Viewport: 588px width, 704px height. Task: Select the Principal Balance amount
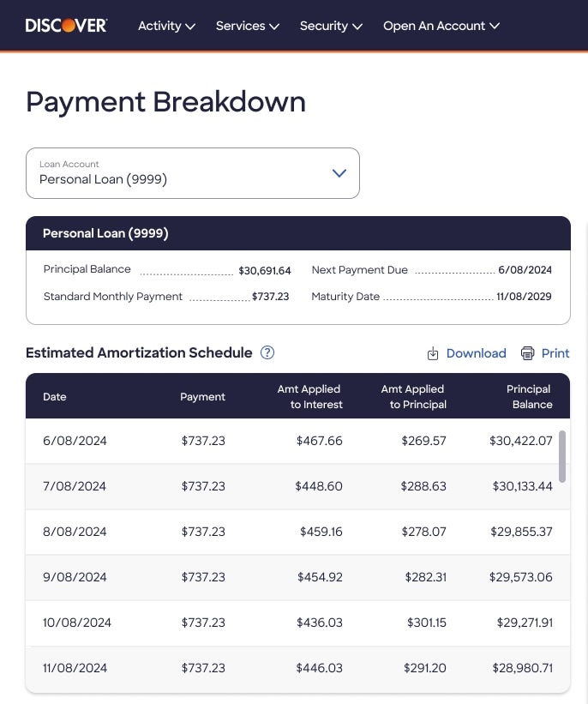pyautogui.click(x=265, y=270)
